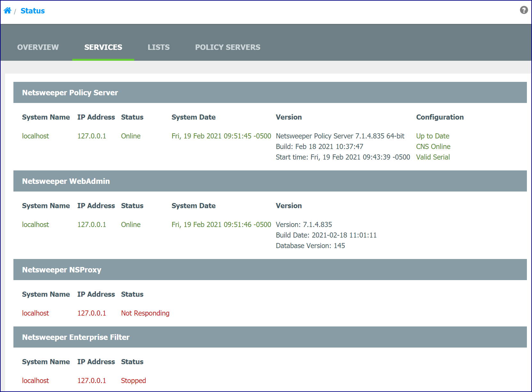Viewport: 532px width, 392px height.
Task: Click the NSProxy IP address 127.0.0.1
Action: point(92,313)
